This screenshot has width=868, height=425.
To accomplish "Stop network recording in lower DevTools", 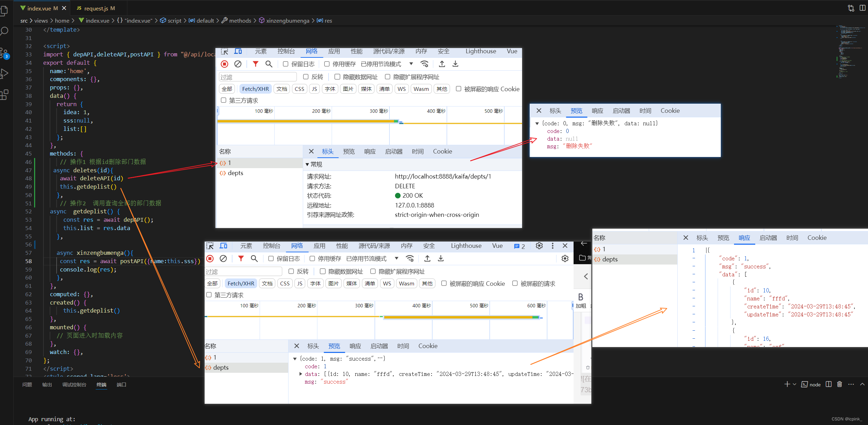I will click(210, 259).
